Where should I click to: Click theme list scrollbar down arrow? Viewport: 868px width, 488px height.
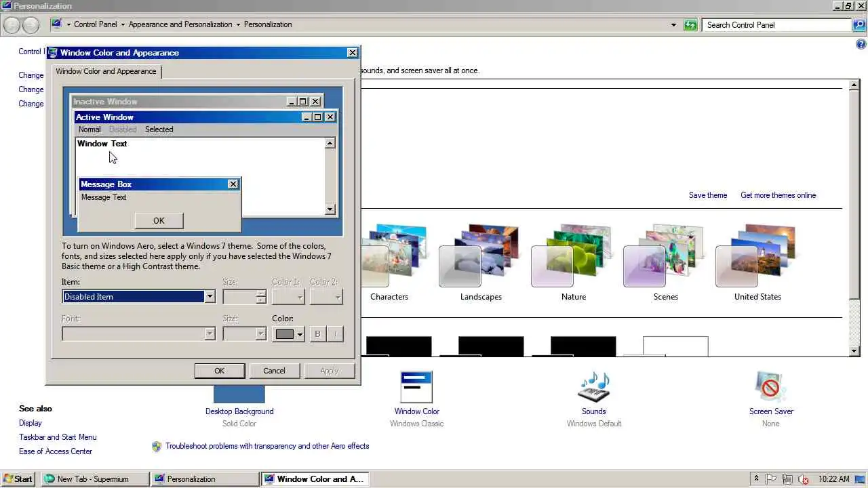(854, 351)
